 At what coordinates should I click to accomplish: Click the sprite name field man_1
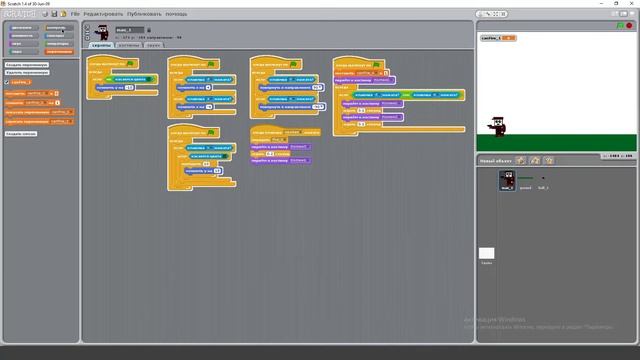(x=129, y=30)
